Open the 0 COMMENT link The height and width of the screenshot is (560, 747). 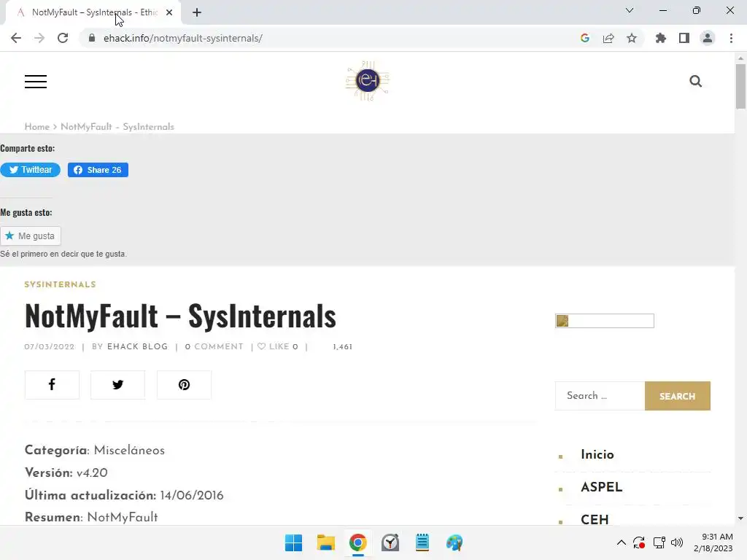point(214,346)
